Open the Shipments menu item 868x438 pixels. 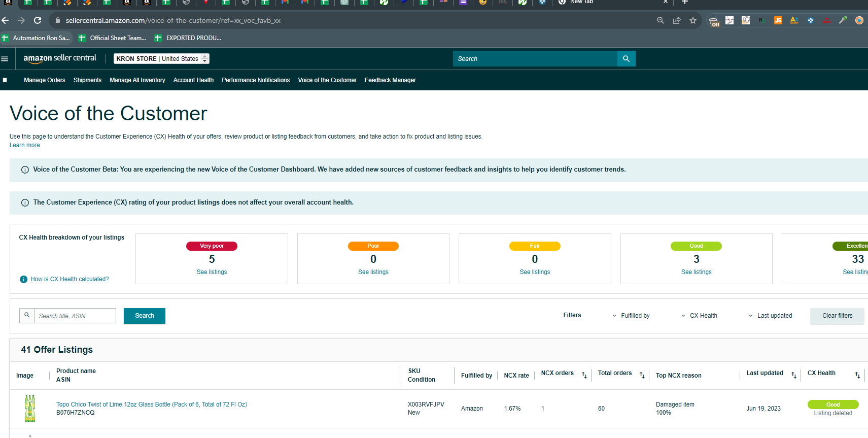[x=87, y=80]
